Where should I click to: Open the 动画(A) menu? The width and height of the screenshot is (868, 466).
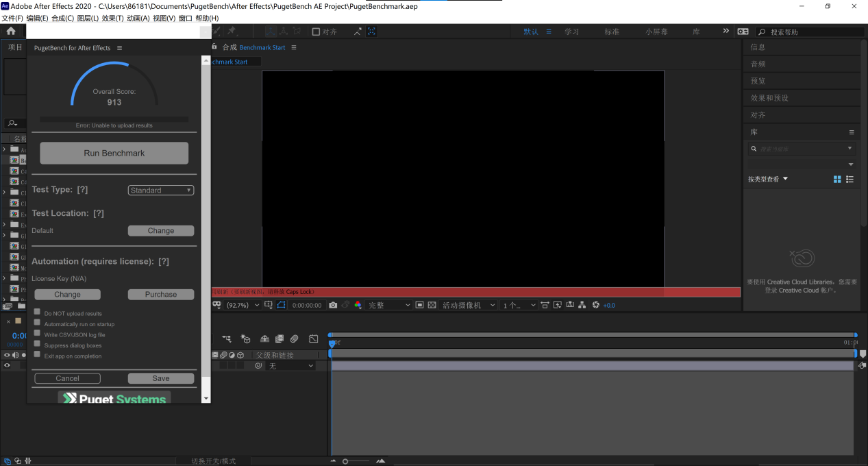(x=138, y=18)
